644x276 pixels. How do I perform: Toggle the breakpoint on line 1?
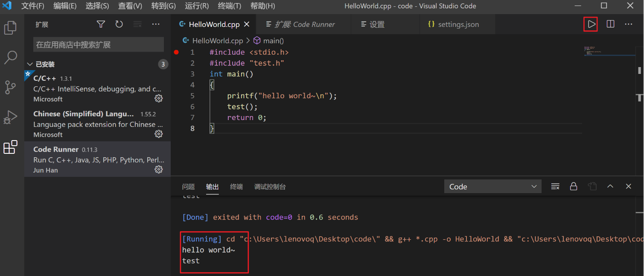(x=176, y=52)
